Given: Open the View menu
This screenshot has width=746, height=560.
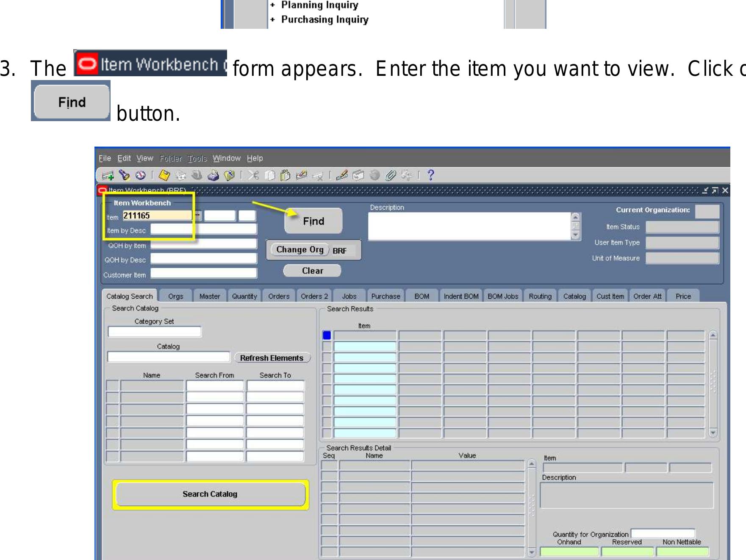Looking at the screenshot, I should point(145,158).
